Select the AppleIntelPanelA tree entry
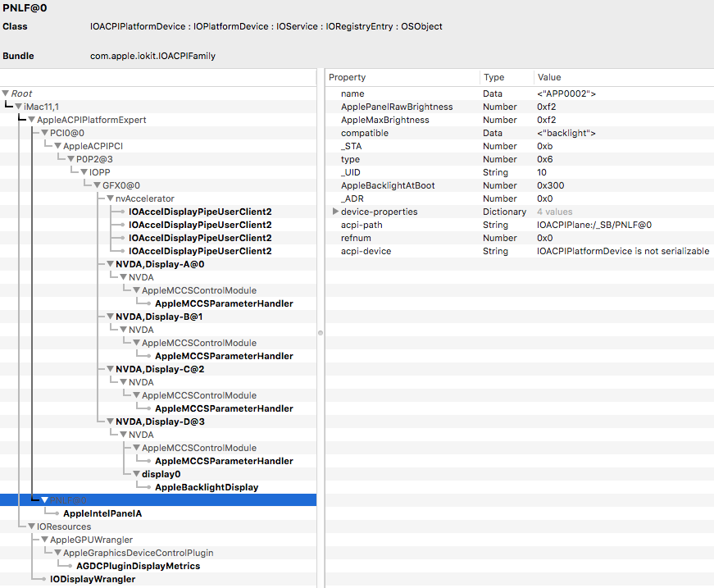Image resolution: width=714 pixels, height=588 pixels. (x=102, y=513)
